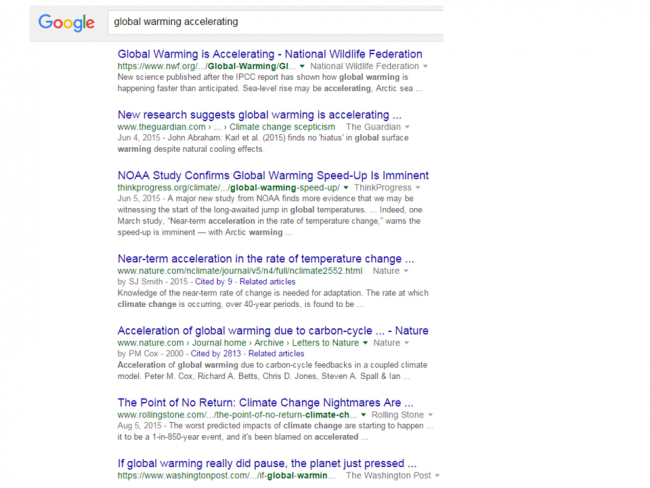
Task: Click the 'Cited by 9' link
Action: 213,282
